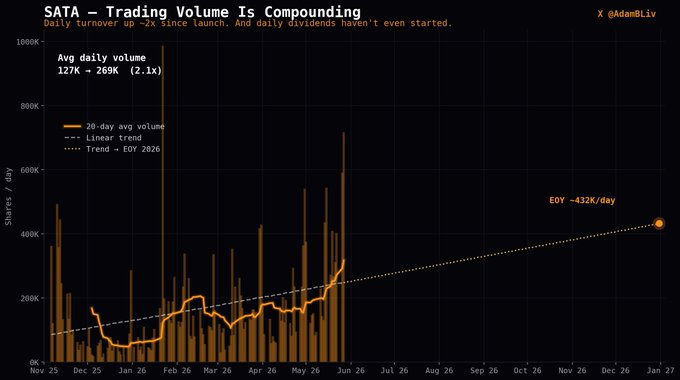Click the '600K' y-axis label
Screen dimensions: 680x380
pyautogui.click(x=29, y=170)
